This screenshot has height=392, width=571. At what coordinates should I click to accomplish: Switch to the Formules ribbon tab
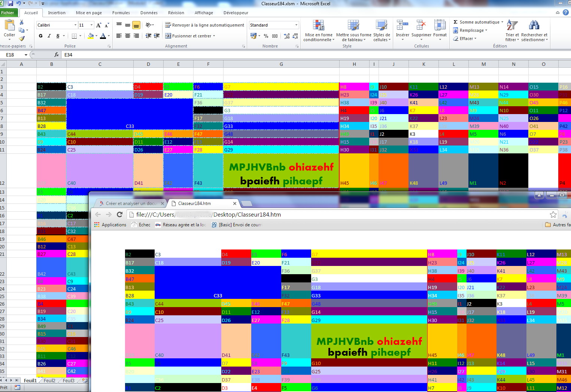click(x=121, y=13)
